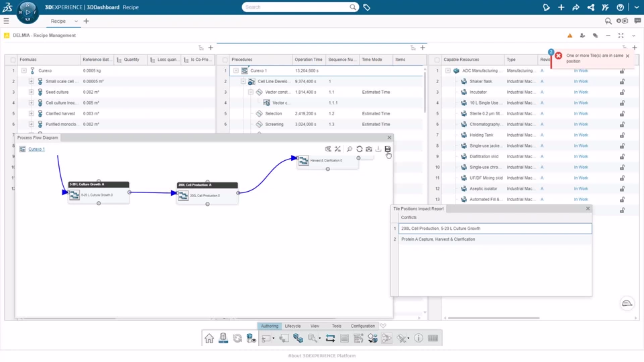Click the share arrow icon in top bar
Screen dimensions: 644x362
576,7
